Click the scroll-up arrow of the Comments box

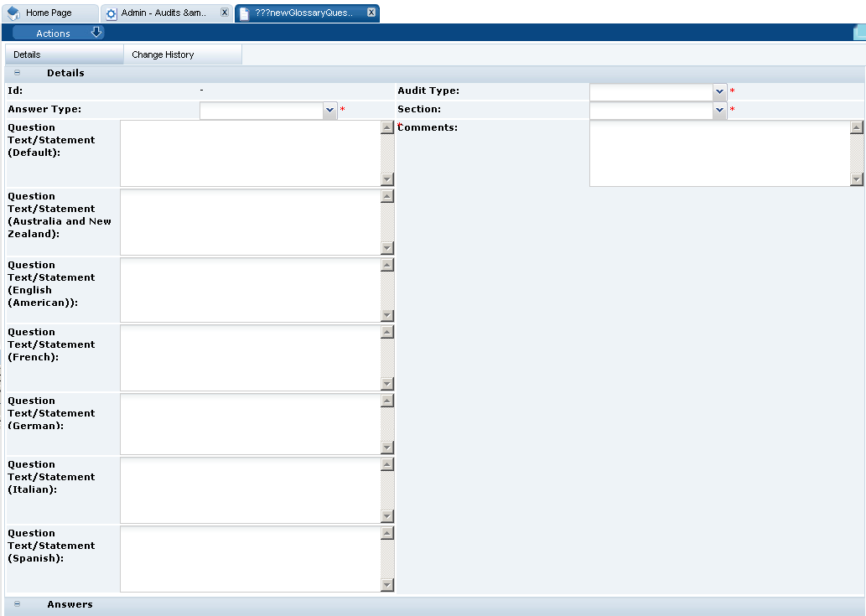tap(856, 126)
